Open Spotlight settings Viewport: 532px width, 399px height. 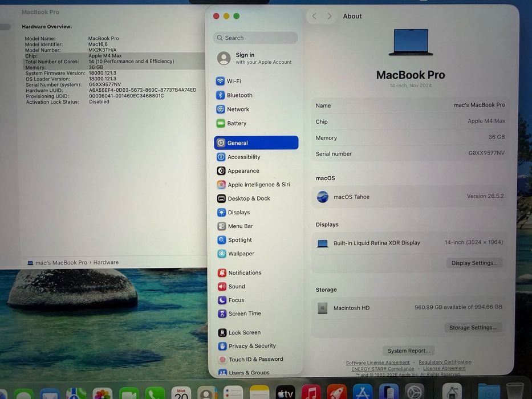coord(256,240)
